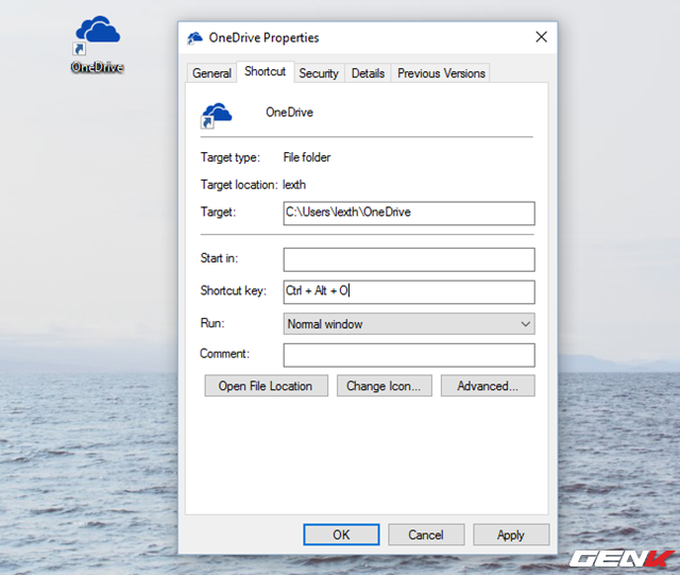Click the 'Shortcut key:' label
680x575 pixels.
pos(233,291)
